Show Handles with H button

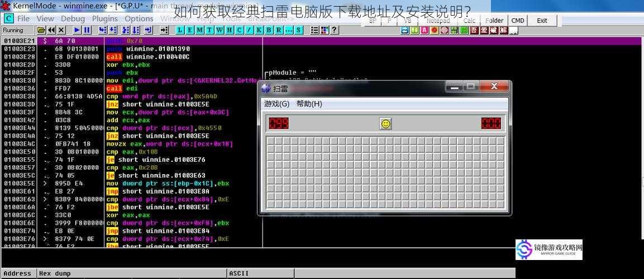click(x=230, y=30)
